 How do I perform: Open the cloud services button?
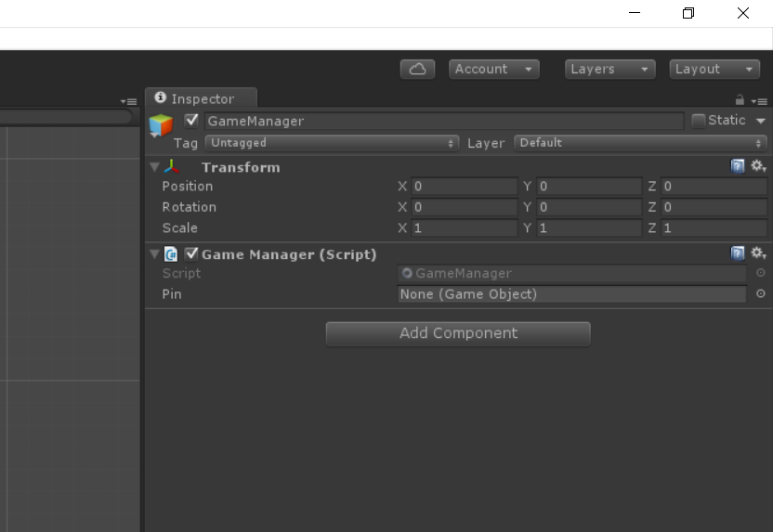[417, 69]
